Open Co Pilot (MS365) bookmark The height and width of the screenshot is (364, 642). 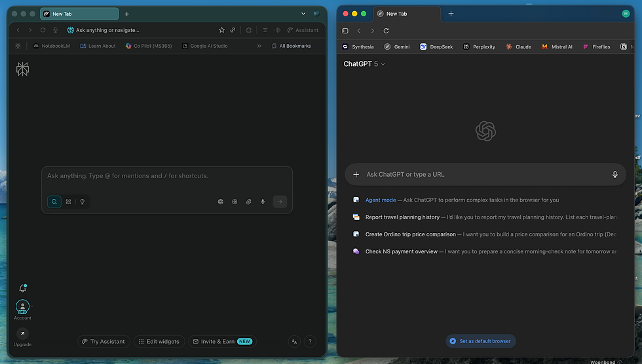coord(149,46)
